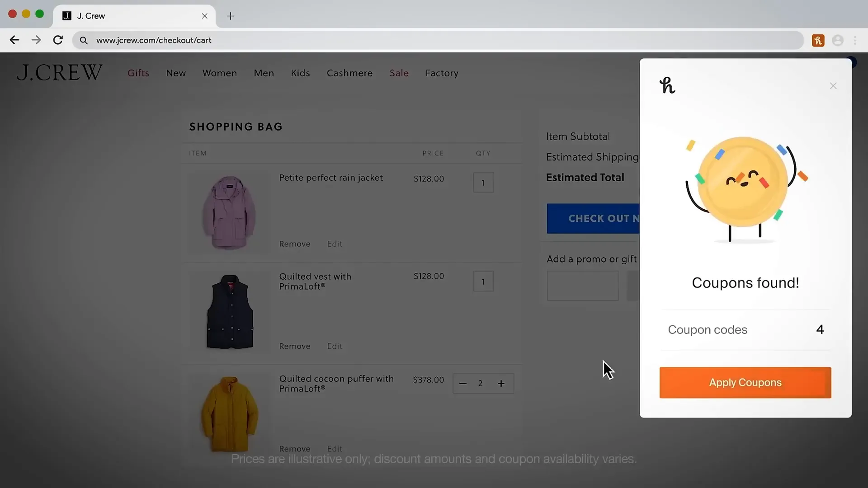Click the browser back navigation arrow
The image size is (868, 488).
[15, 40]
